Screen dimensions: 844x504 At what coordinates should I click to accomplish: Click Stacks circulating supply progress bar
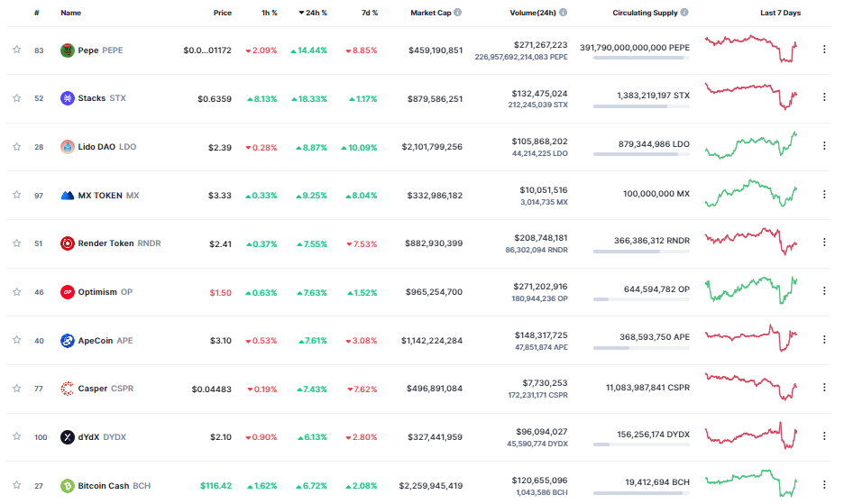tap(641, 106)
